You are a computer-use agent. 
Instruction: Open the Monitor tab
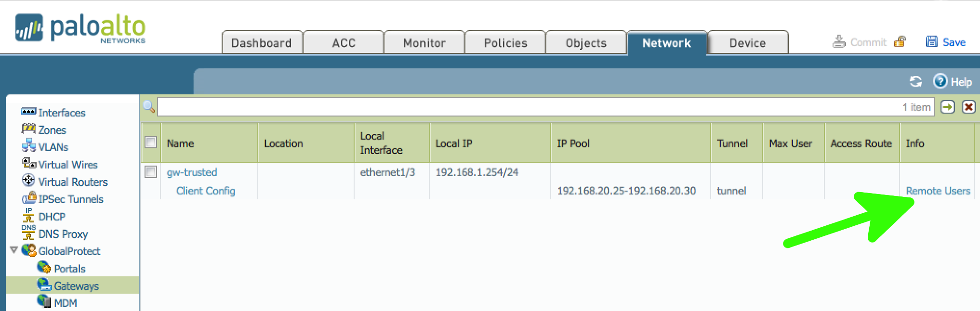(x=424, y=43)
